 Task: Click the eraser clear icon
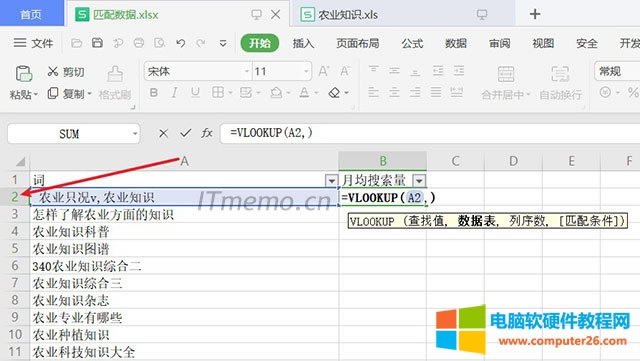(x=334, y=93)
